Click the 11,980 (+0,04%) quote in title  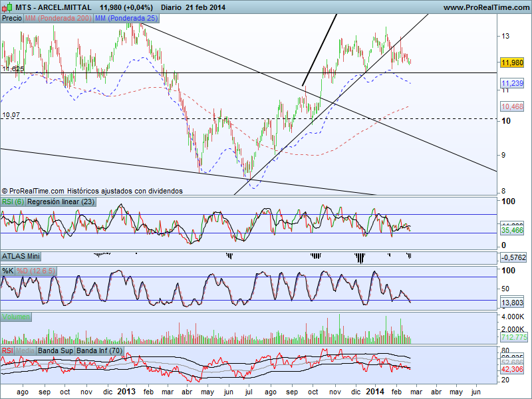126,7
